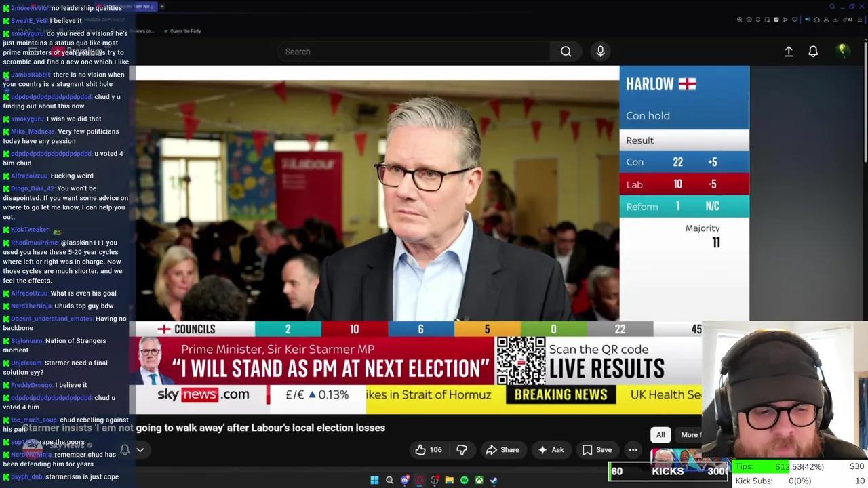Select the More from chip
Screen dimensions: 868x488
688,435
